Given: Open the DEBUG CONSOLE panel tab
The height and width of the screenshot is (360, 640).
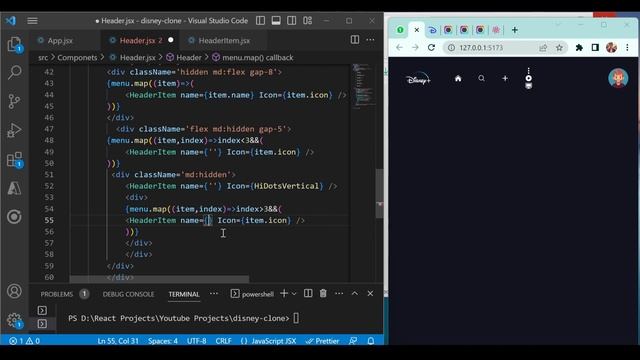Looking at the screenshot, I should click(128, 294).
